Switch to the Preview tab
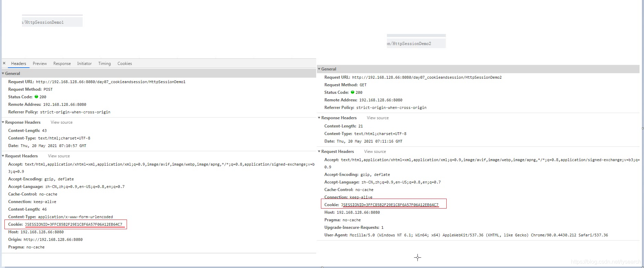The width and height of the screenshot is (644, 268). tap(40, 64)
